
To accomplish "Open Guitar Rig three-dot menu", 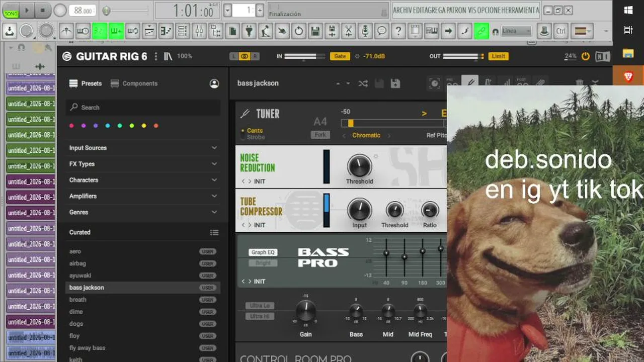I will tap(155, 56).
